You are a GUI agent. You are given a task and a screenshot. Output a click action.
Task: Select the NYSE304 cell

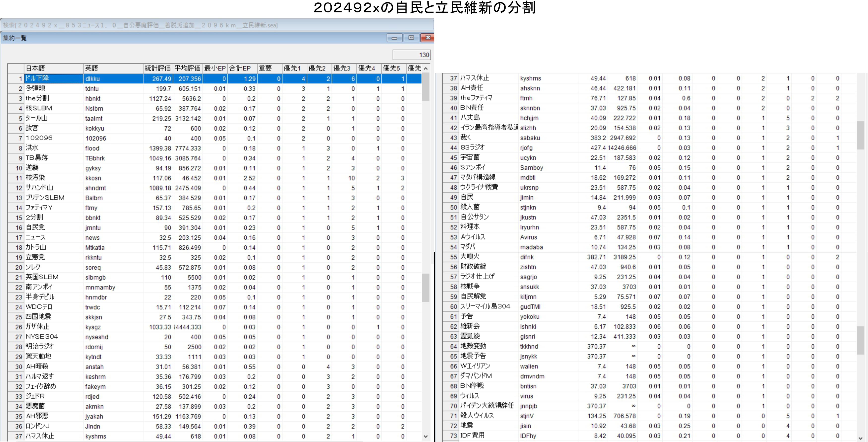point(54,337)
